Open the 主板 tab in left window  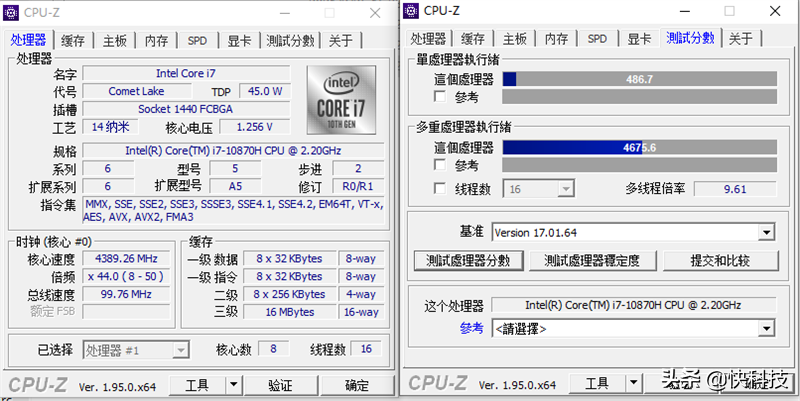point(114,41)
